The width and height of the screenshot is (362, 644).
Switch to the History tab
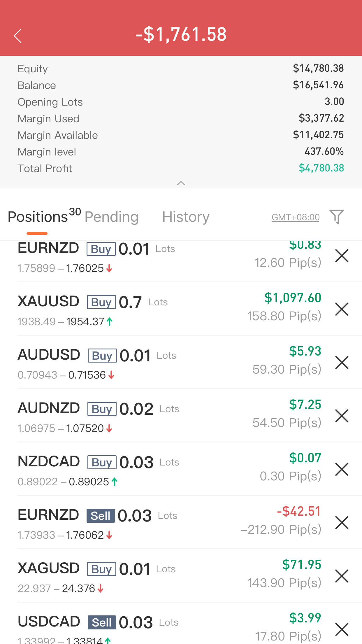tap(186, 217)
